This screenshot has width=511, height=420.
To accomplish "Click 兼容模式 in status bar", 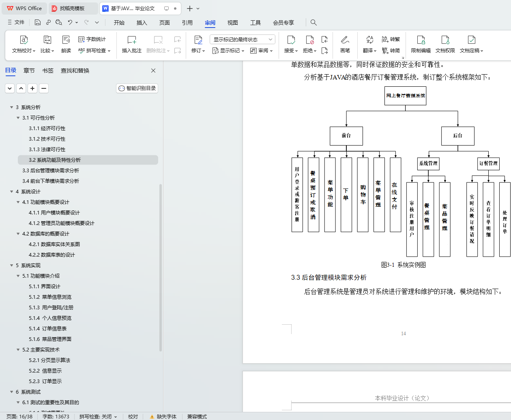I will coord(197,416).
